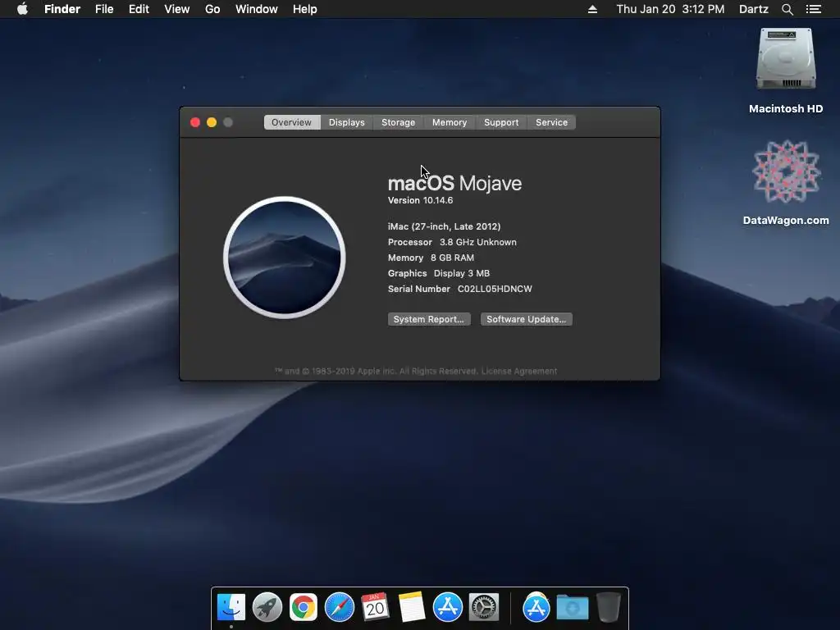Open the Finder menu
The height and width of the screenshot is (630, 840).
coord(62,9)
